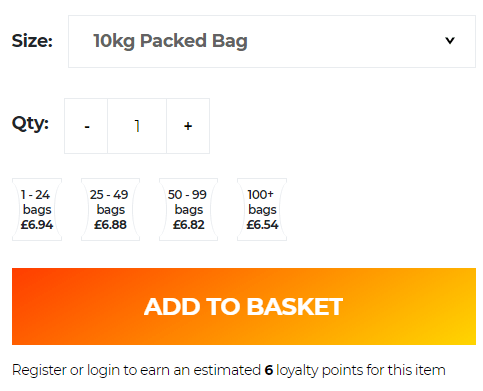Pick the 50 - 99 bags tier icon
The image size is (483, 391).
coord(188,209)
